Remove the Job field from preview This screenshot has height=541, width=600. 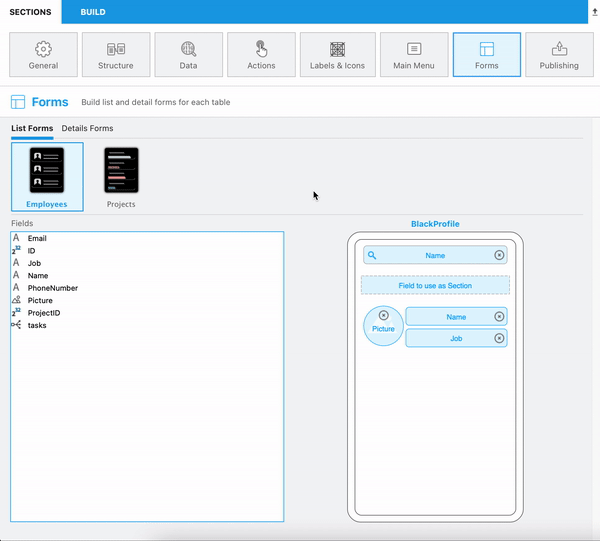(x=499, y=338)
